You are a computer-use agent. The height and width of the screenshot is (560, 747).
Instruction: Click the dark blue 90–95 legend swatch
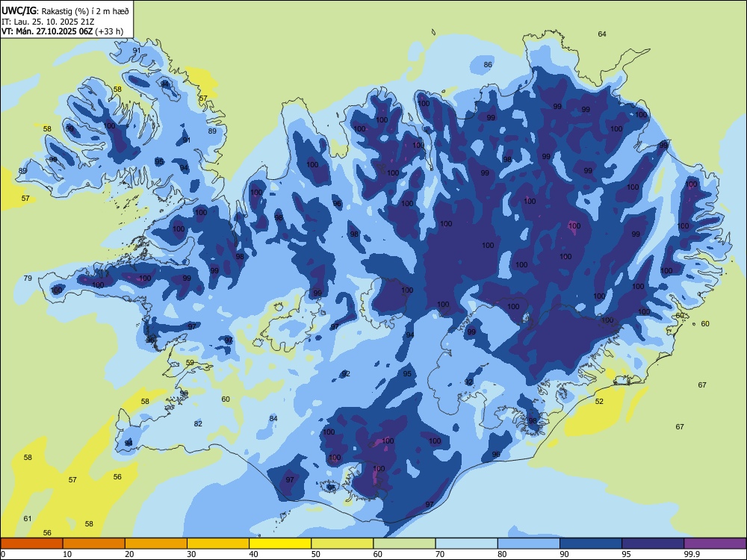coord(591,544)
